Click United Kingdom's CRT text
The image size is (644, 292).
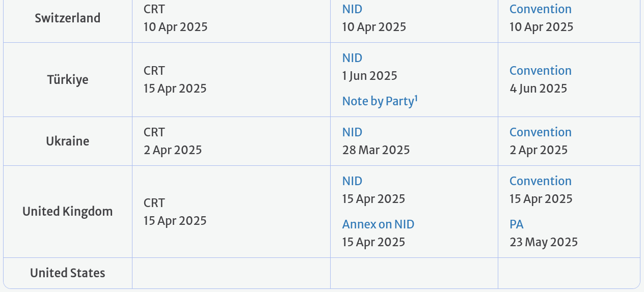pyautogui.click(x=154, y=203)
